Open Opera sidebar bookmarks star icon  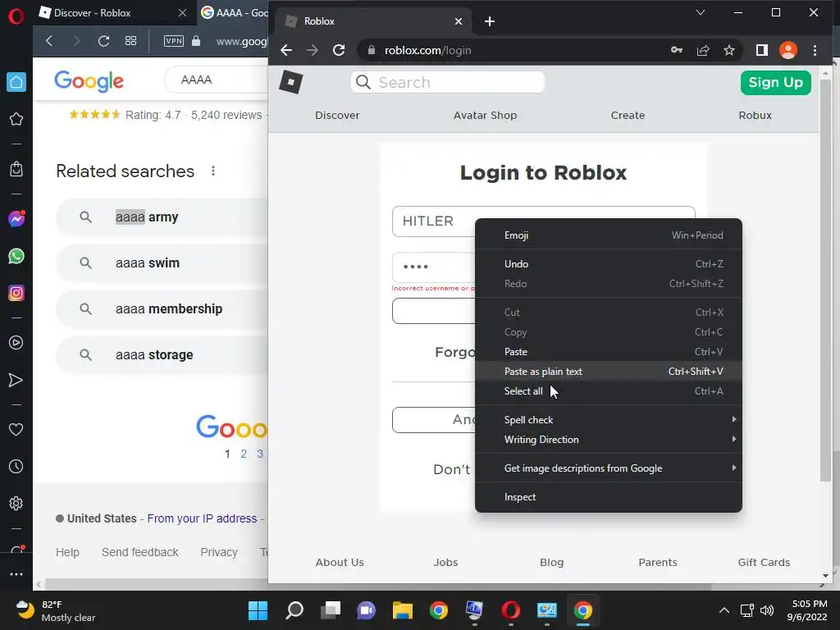coord(16,119)
